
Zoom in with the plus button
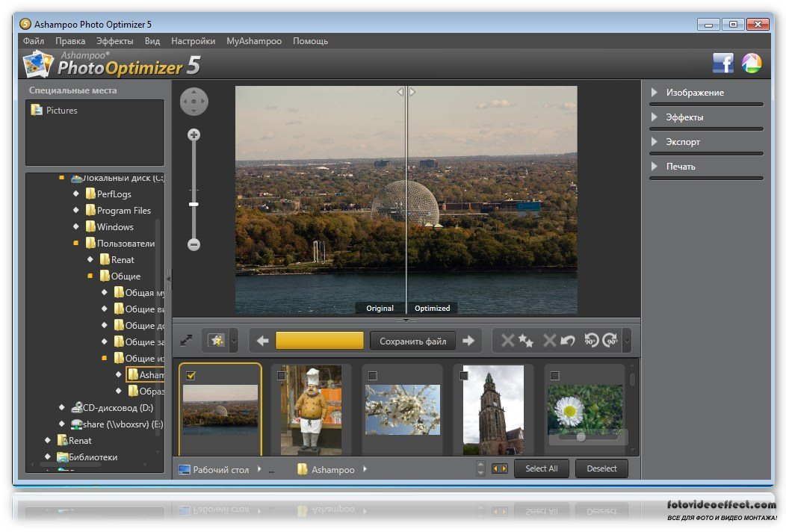(x=194, y=134)
